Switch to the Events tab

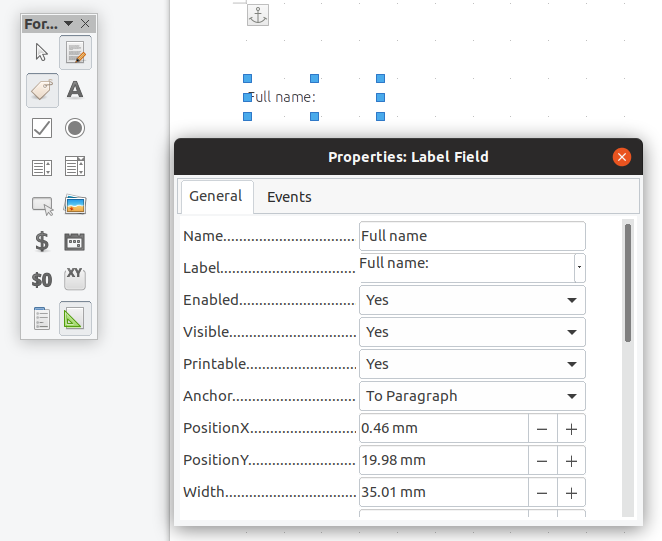pyautogui.click(x=289, y=197)
